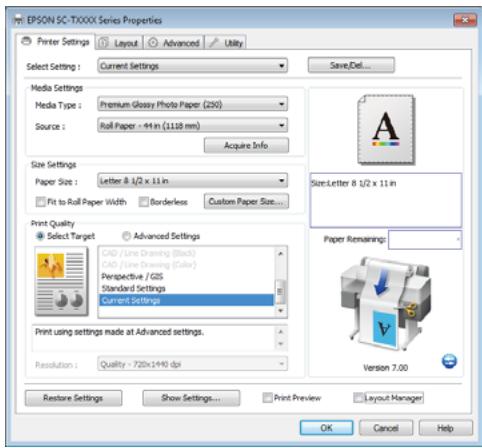Switch to the Printer Settings tab
Screen dimensions: 482x448
click(x=55, y=42)
